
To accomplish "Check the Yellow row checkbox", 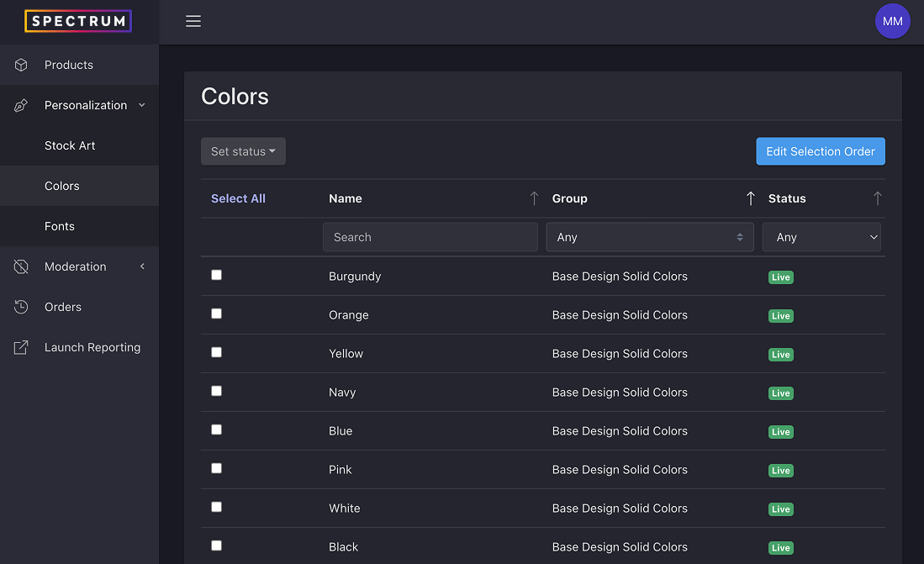I will tap(216, 352).
